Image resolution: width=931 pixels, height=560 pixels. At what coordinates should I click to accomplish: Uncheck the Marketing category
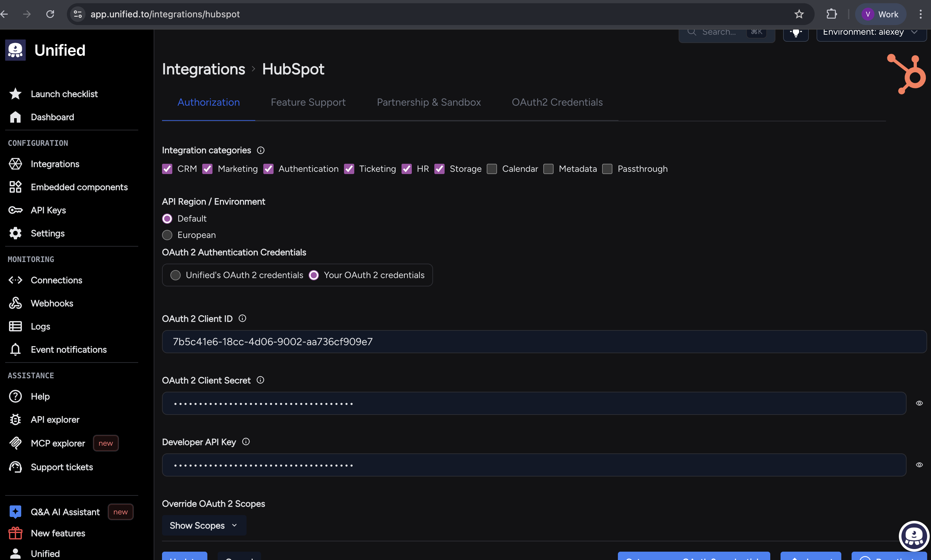(207, 169)
